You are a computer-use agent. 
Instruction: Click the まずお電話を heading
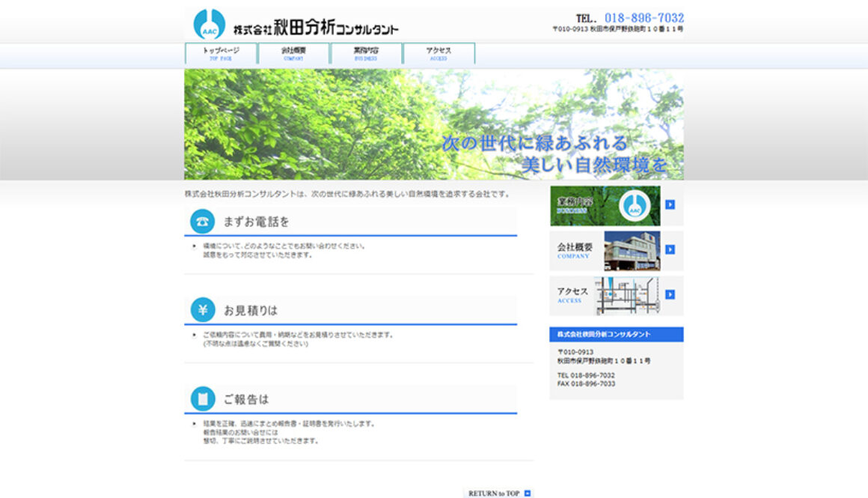pos(257,222)
